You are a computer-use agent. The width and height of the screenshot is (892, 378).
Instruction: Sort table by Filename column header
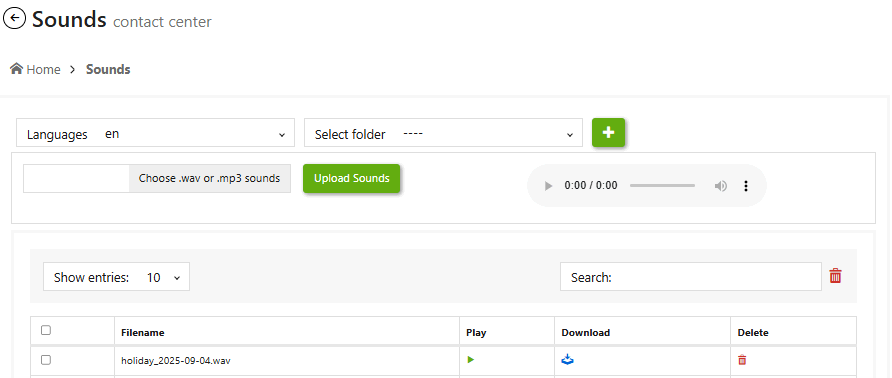click(143, 332)
